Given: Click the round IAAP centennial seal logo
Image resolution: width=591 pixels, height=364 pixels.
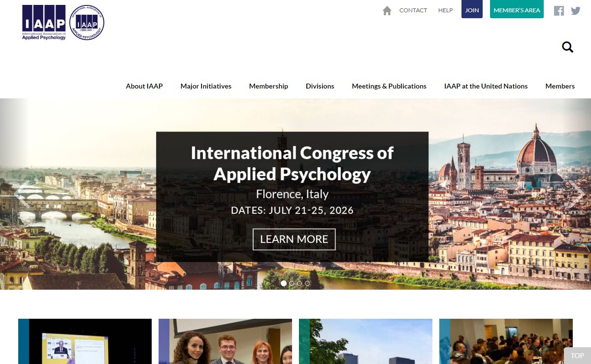Looking at the screenshot, I should tap(87, 23).
